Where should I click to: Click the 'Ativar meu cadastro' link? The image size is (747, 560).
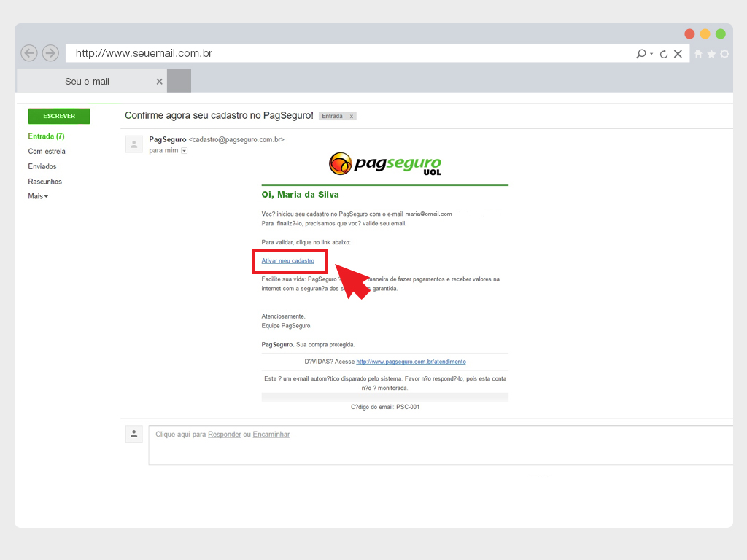(287, 260)
